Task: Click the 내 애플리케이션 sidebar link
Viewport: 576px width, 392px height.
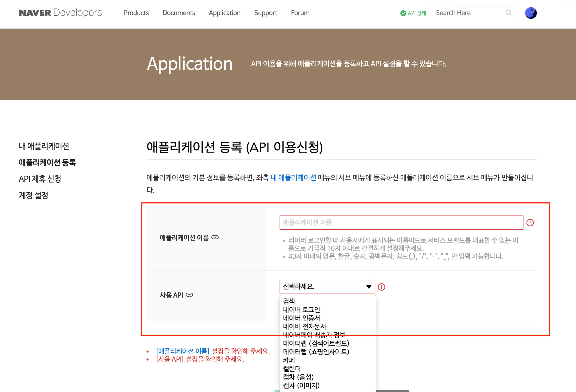Action: 44,146
